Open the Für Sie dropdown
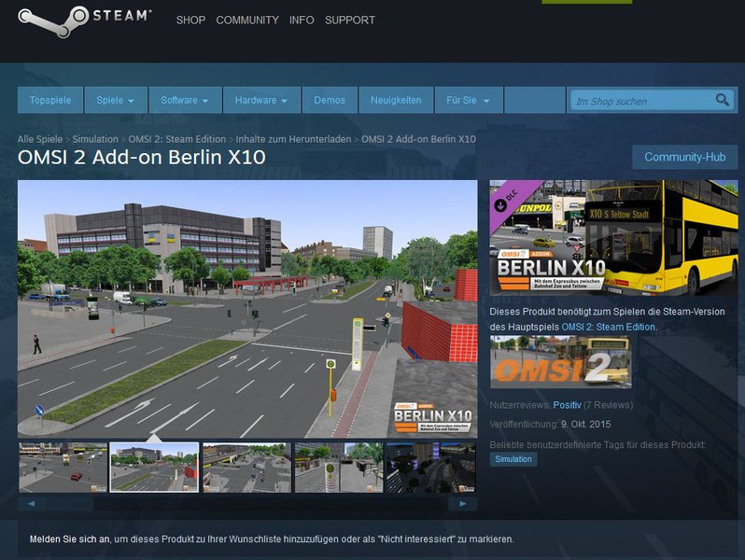The image size is (745, 560). click(468, 100)
